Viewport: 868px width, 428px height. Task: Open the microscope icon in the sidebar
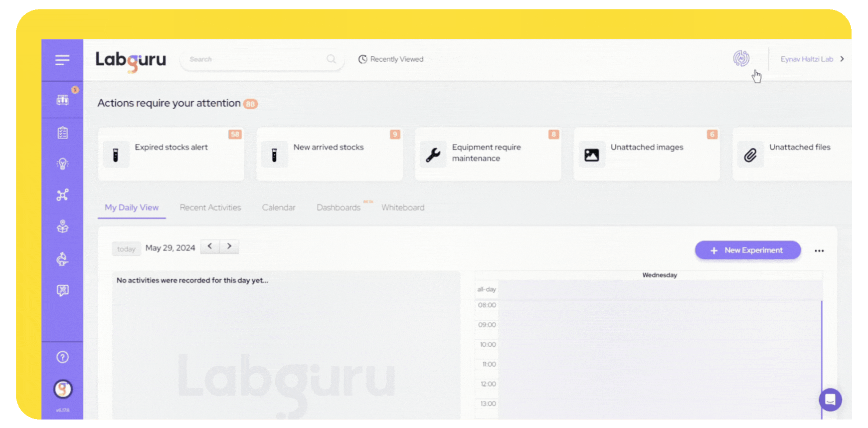[63, 258]
